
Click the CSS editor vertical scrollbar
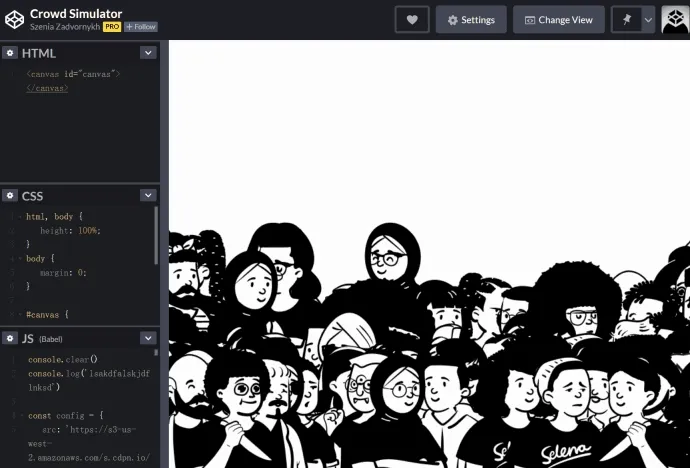point(155,235)
